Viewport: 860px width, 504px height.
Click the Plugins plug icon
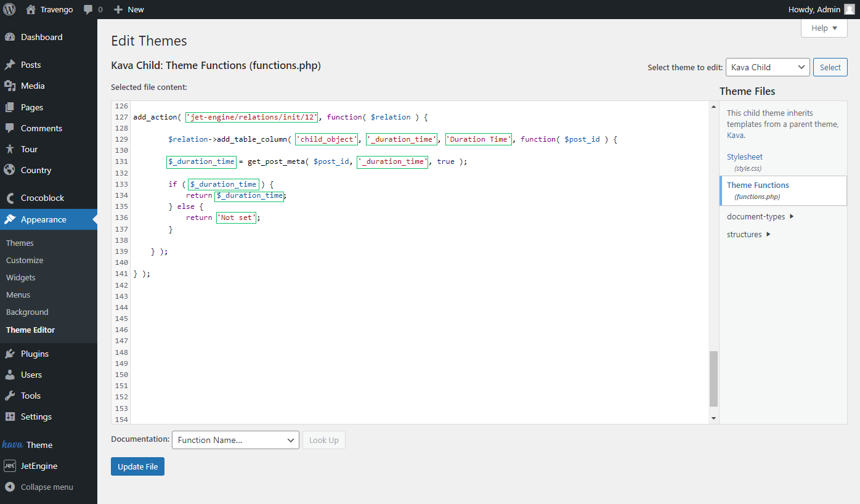pos(10,354)
